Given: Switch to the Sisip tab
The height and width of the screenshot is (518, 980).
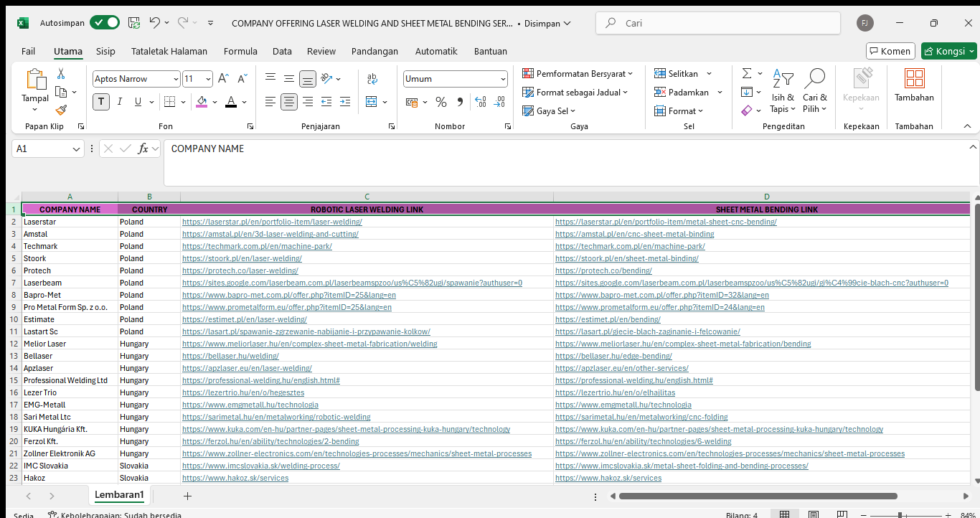Looking at the screenshot, I should point(106,51).
